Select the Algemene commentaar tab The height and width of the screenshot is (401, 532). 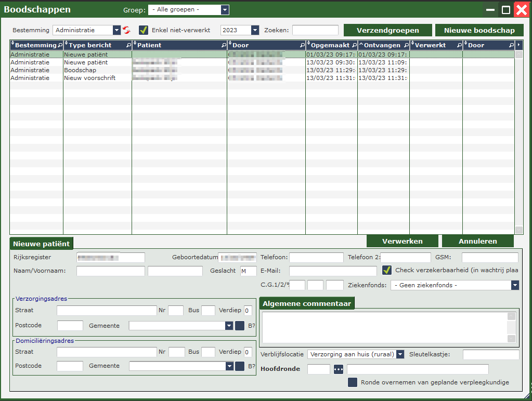tap(307, 303)
